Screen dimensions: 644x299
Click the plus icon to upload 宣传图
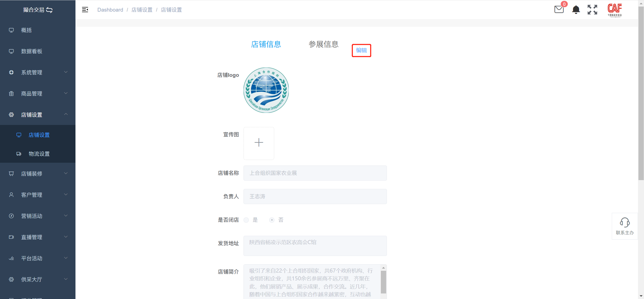click(x=259, y=143)
